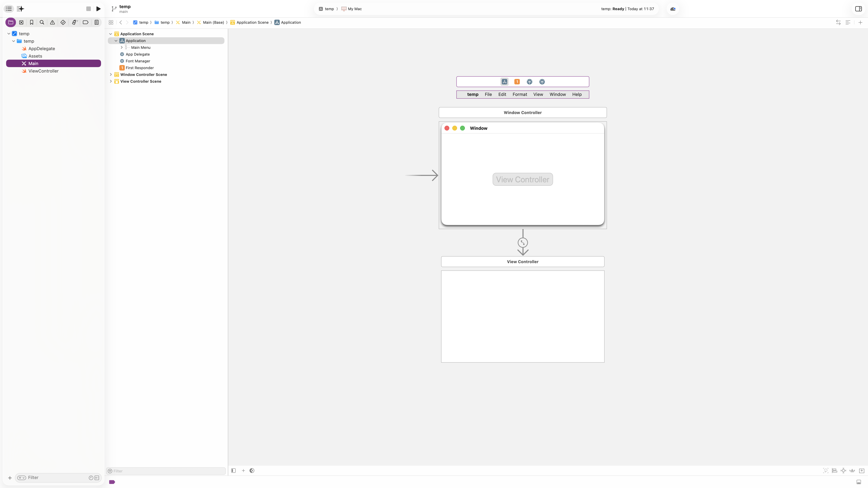This screenshot has height=488, width=868.
Task: Click the Resolve Auto Layout Issues icon
Action: [852, 471]
